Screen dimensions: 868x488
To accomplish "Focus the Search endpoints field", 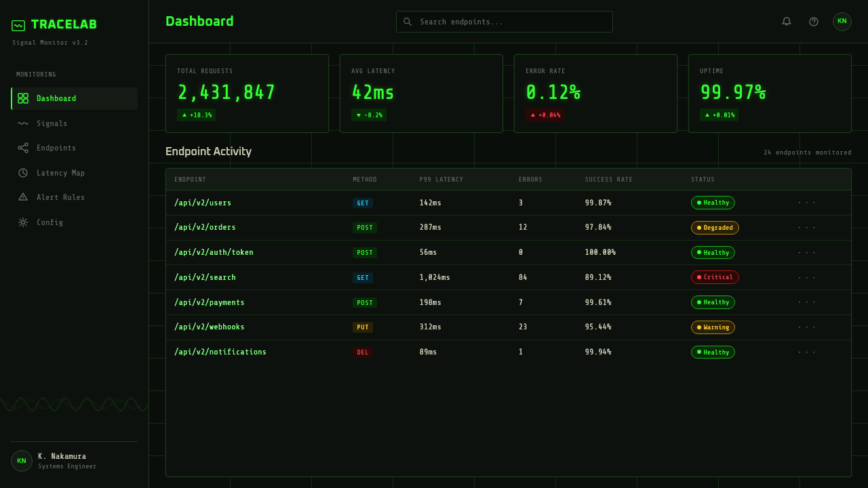I will [x=505, y=22].
